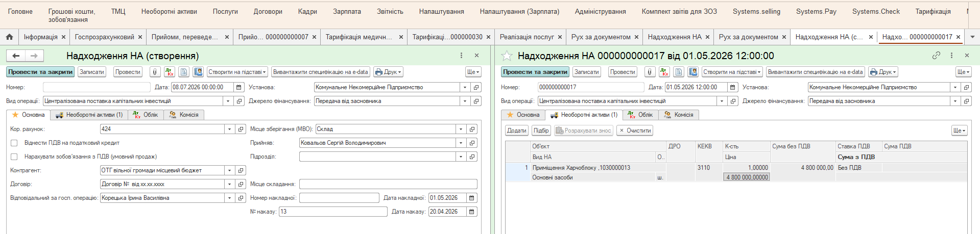Enable Нарахувати зобов'язання з ПДВ checkbox
This screenshot has height=234, width=980.
point(14,157)
